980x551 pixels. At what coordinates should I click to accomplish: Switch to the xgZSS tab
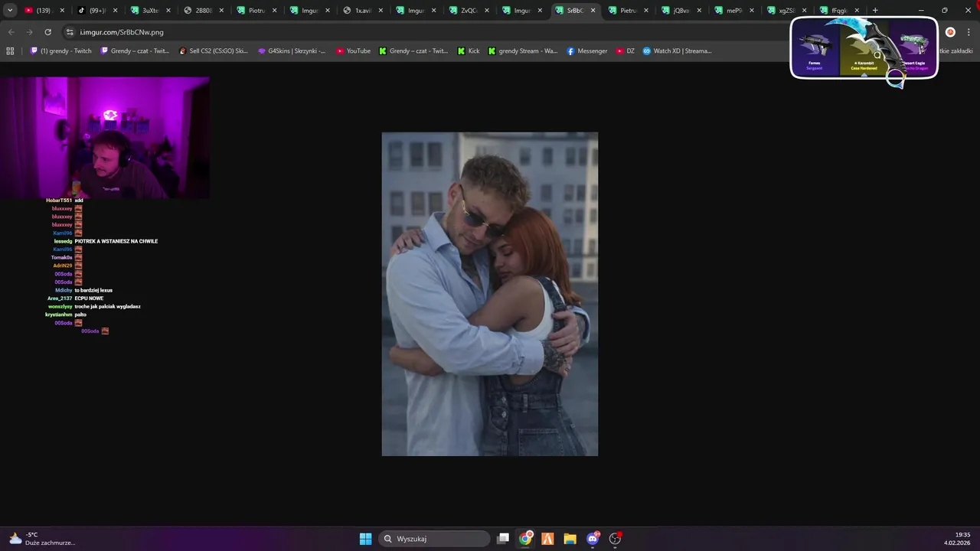point(786,11)
